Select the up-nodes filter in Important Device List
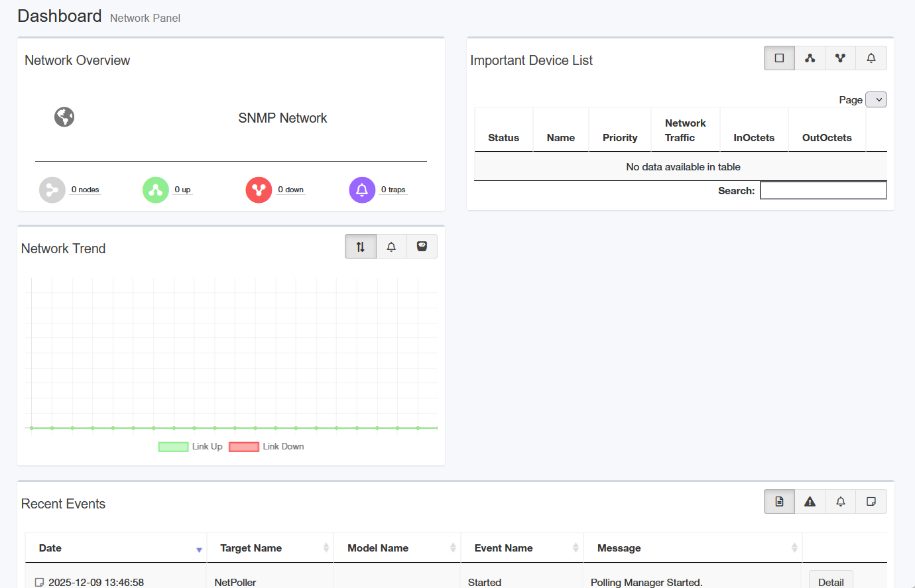This screenshot has width=915, height=588. 810,58
